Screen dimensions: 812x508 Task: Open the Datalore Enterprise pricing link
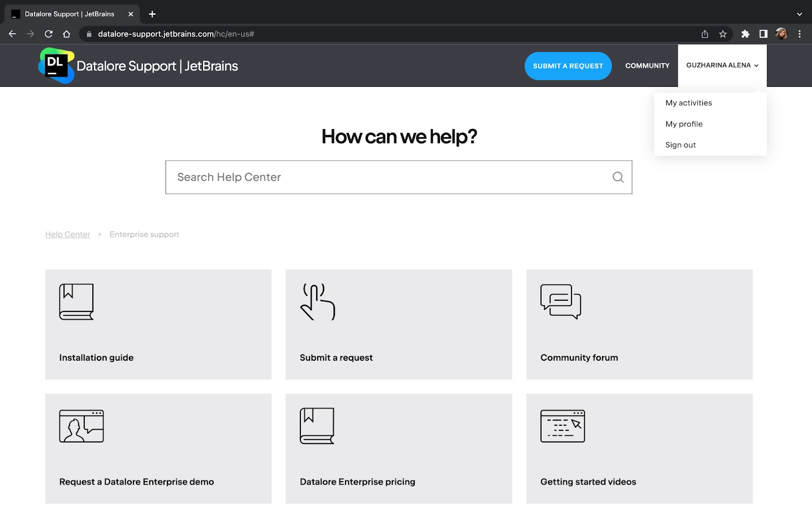(357, 482)
